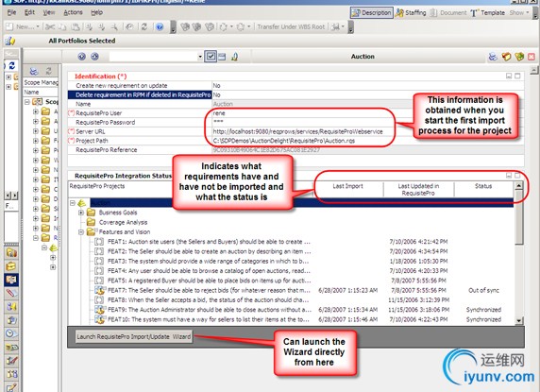The image size is (540, 392).
Task: Click the chart icon next to layout icon
Action: 235,57
